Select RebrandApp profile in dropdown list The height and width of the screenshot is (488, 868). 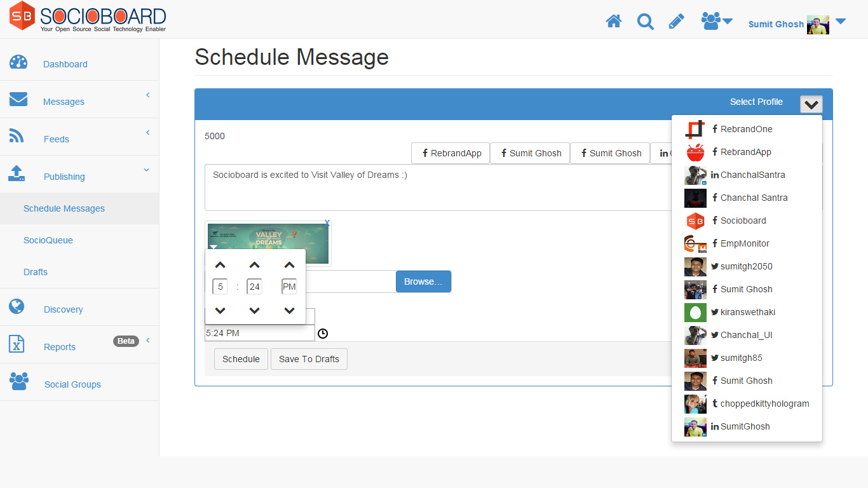(747, 152)
